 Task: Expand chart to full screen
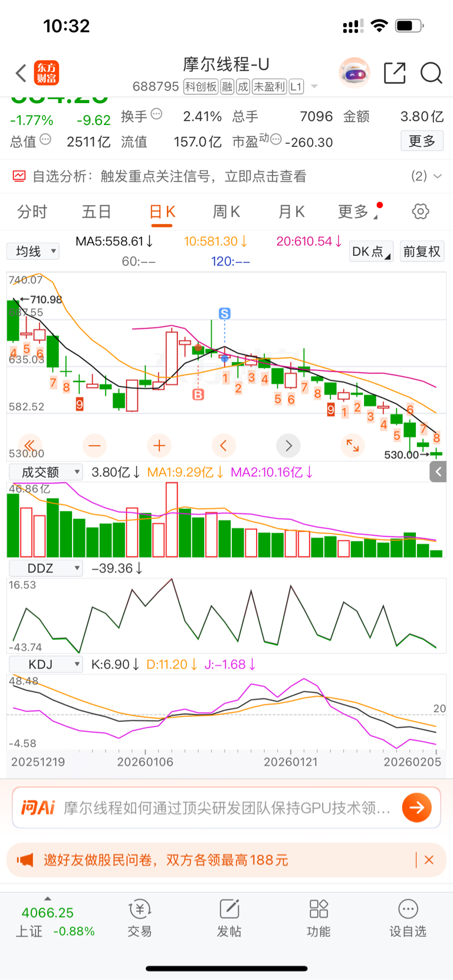(x=353, y=445)
